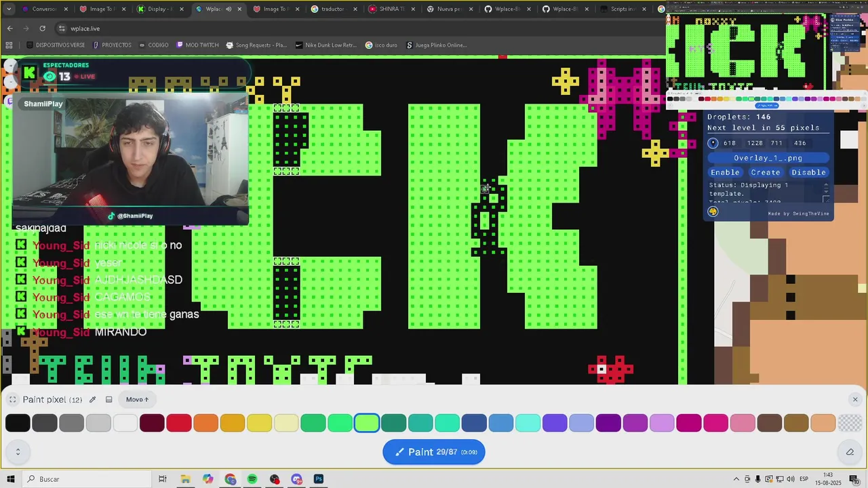Open notification center with badge
This screenshot has height=488, width=868.
point(855,479)
